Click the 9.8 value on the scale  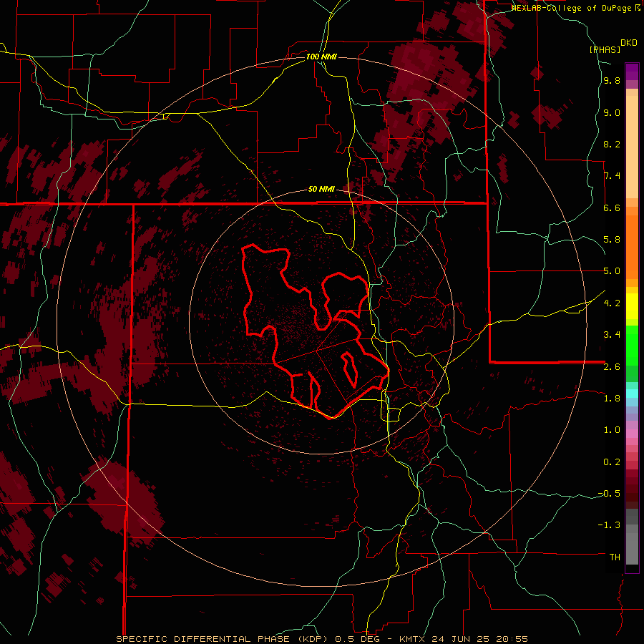pos(612,81)
